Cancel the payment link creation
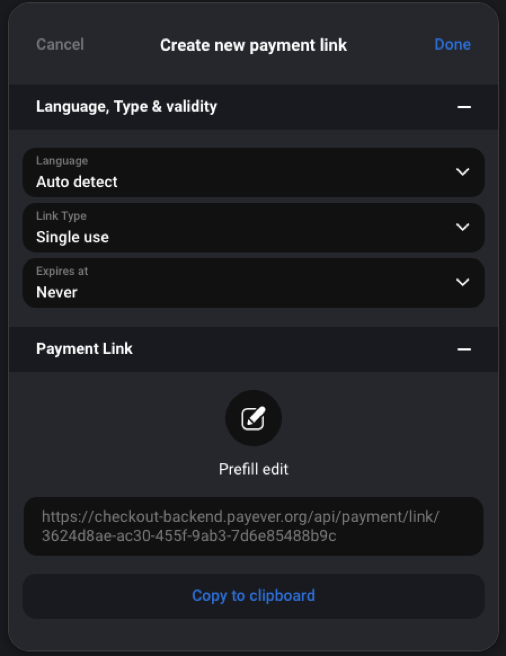The image size is (506, 656). point(60,44)
